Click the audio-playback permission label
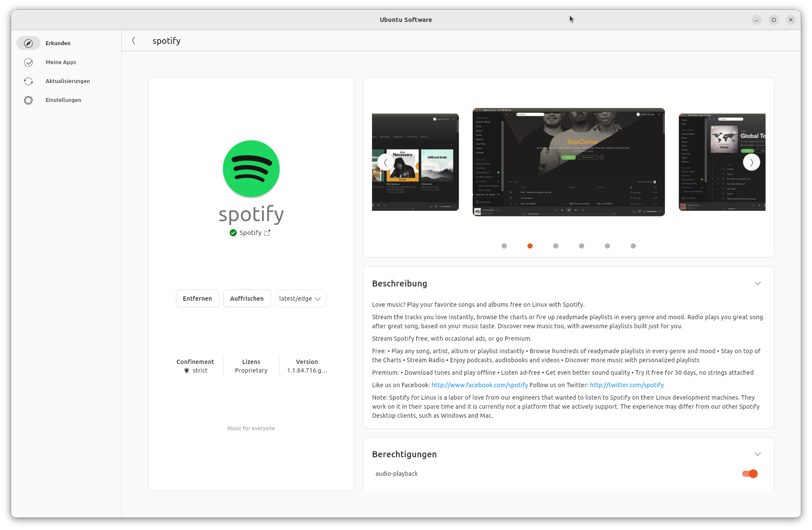 397,474
